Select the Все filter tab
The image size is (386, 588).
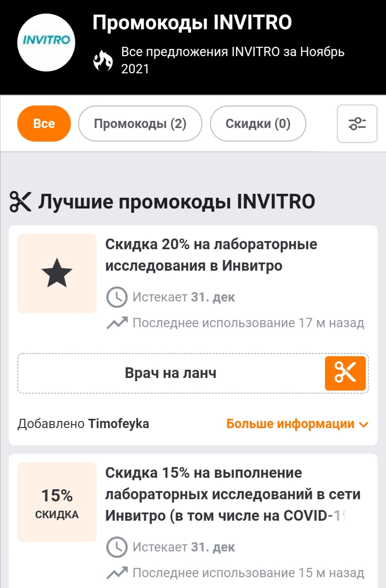click(x=44, y=123)
